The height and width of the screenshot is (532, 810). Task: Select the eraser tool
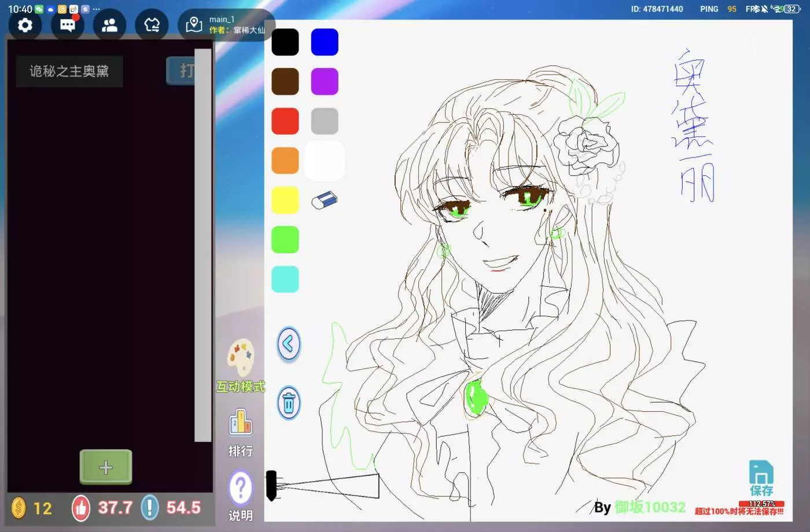click(325, 200)
